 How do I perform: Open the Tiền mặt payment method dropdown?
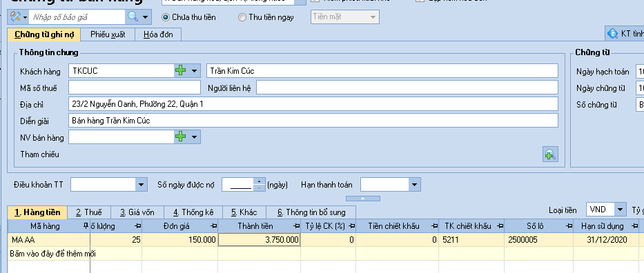[373, 17]
